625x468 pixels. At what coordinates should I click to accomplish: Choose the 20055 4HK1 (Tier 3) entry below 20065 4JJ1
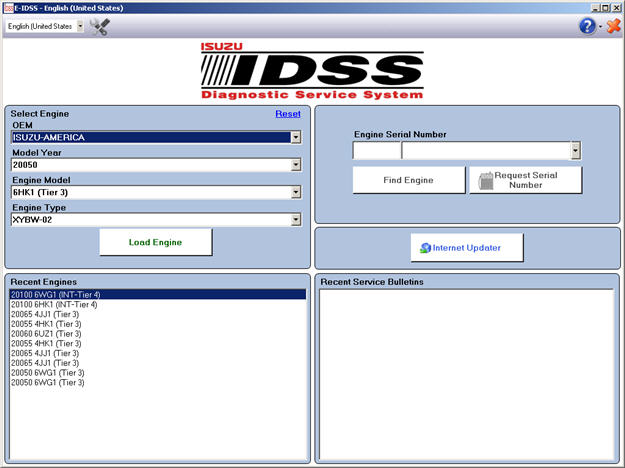click(47, 324)
